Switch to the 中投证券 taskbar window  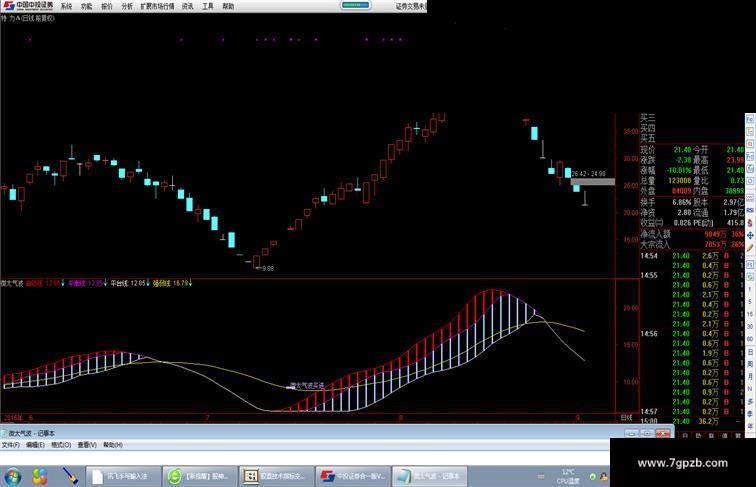point(353,476)
